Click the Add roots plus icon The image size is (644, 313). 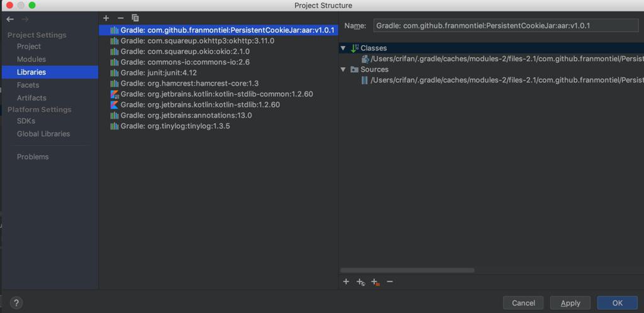point(346,282)
